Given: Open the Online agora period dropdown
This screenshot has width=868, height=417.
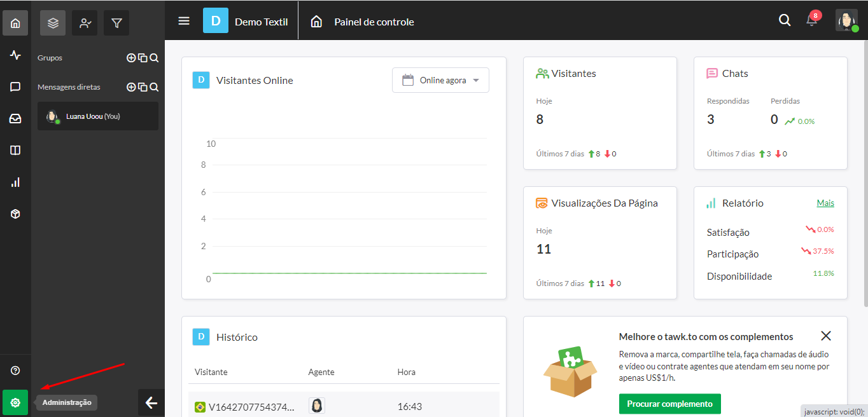Looking at the screenshot, I should (440, 80).
